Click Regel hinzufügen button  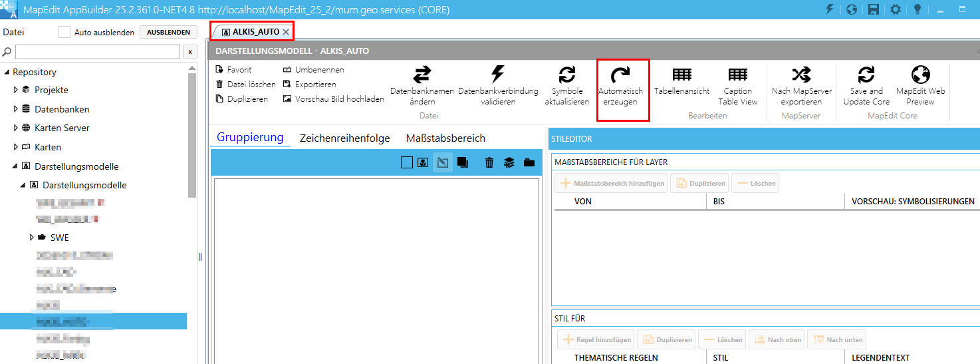point(596,340)
